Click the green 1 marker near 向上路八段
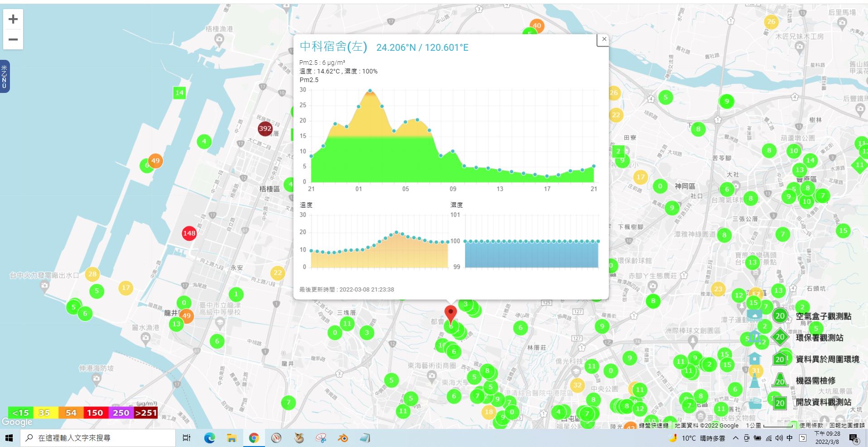The width and height of the screenshot is (868, 447). tap(236, 294)
